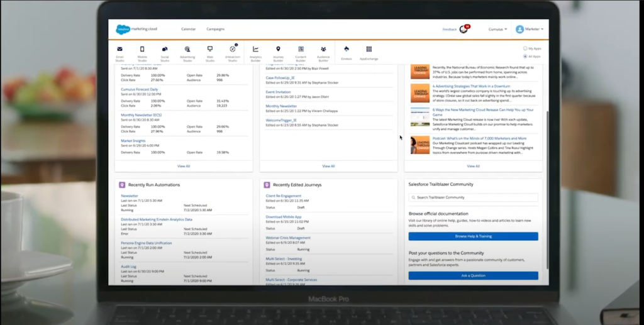The height and width of the screenshot is (325, 644).
Task: Open Client Re-Engagement journey
Action: coord(284,196)
